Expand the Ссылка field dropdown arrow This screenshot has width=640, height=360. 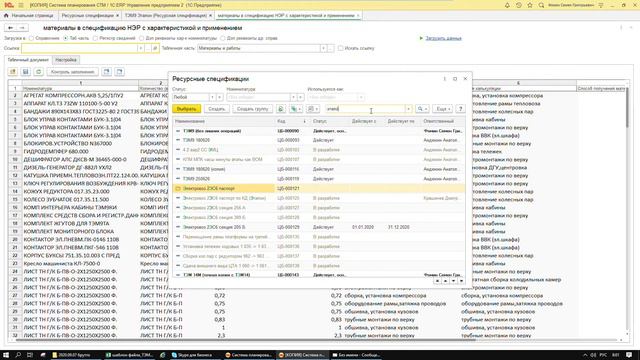(x=141, y=48)
